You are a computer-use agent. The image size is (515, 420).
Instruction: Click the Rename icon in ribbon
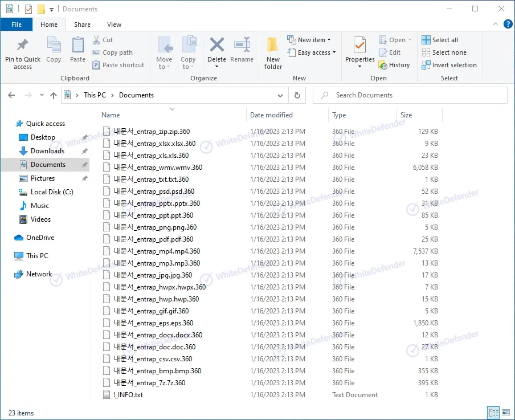coord(242,46)
